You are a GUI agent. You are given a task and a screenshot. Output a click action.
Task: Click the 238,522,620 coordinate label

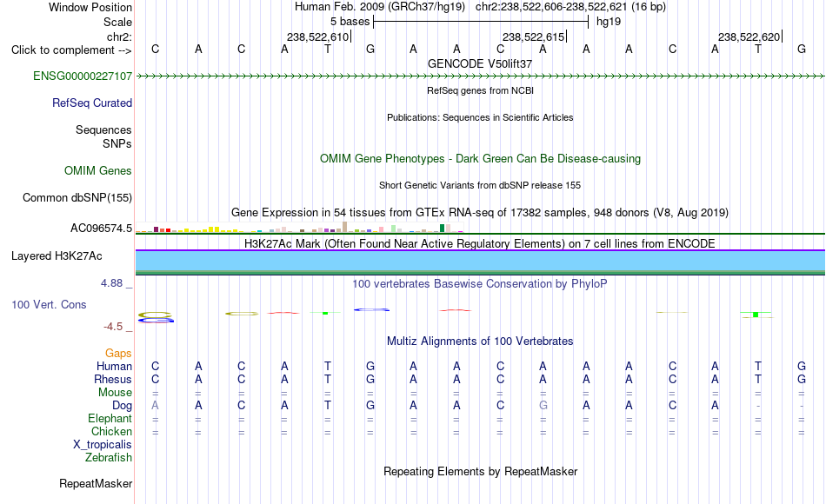tap(749, 36)
